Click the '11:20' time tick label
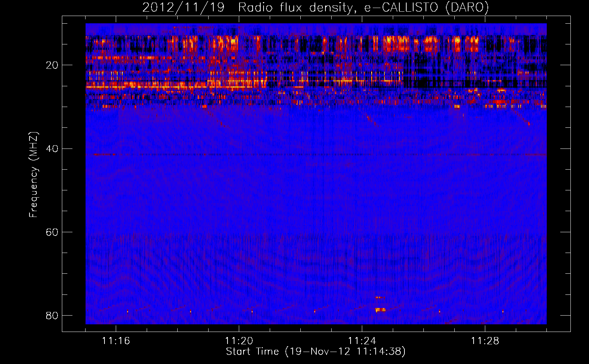589x364 pixels. [x=239, y=341]
